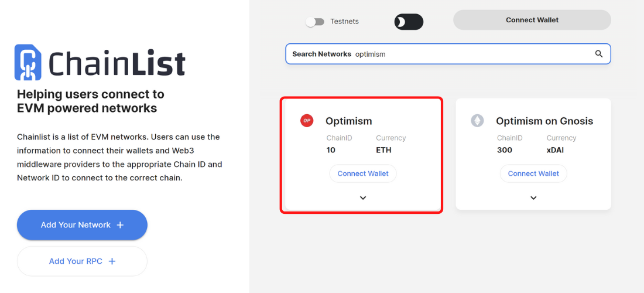Expand the Optimism on Gnosis card chevron
The image size is (644, 293).
(533, 198)
